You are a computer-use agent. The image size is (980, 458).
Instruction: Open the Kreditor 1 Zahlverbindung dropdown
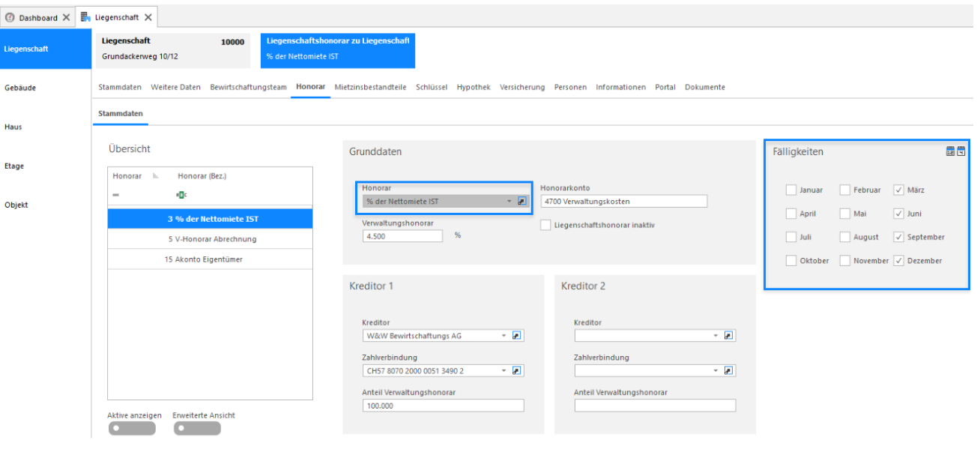503,370
